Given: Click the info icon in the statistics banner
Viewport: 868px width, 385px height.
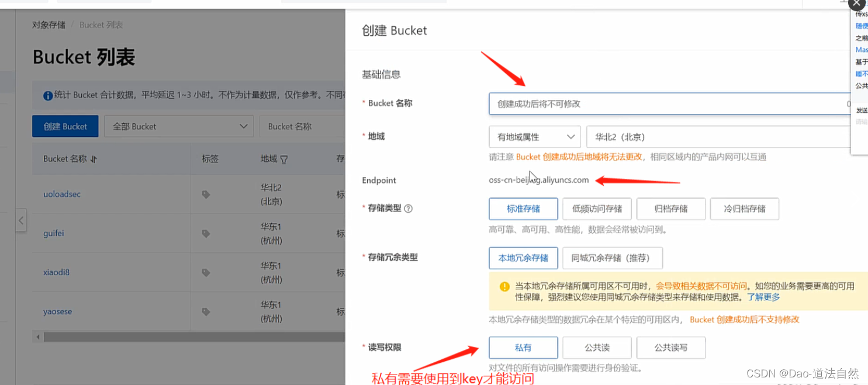Looking at the screenshot, I should [x=47, y=96].
